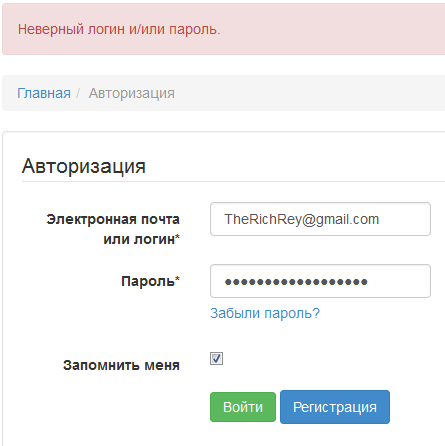Viewport: 445px width, 446px height.
Task: Go to the blue Регистрация button
Action: (335, 407)
